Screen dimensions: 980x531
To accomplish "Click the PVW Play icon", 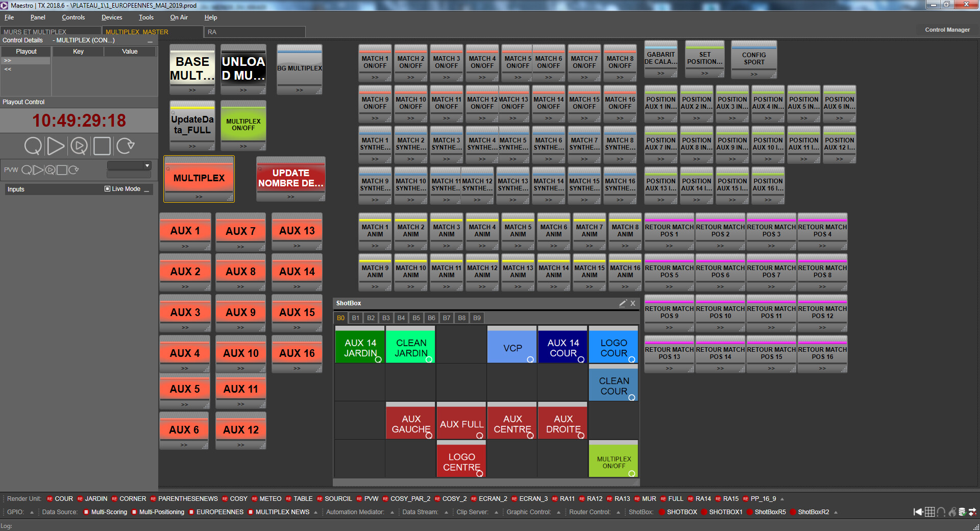I will pos(38,170).
